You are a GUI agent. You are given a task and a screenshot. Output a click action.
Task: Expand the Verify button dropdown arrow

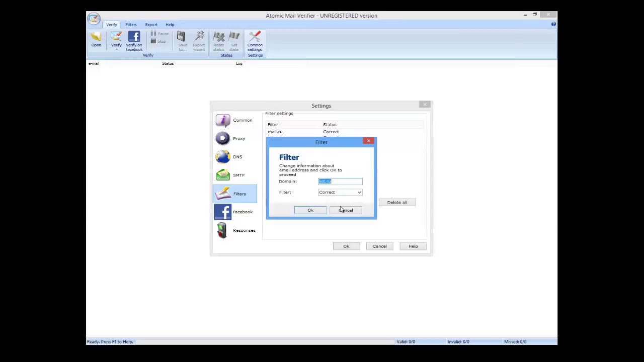[x=116, y=49]
